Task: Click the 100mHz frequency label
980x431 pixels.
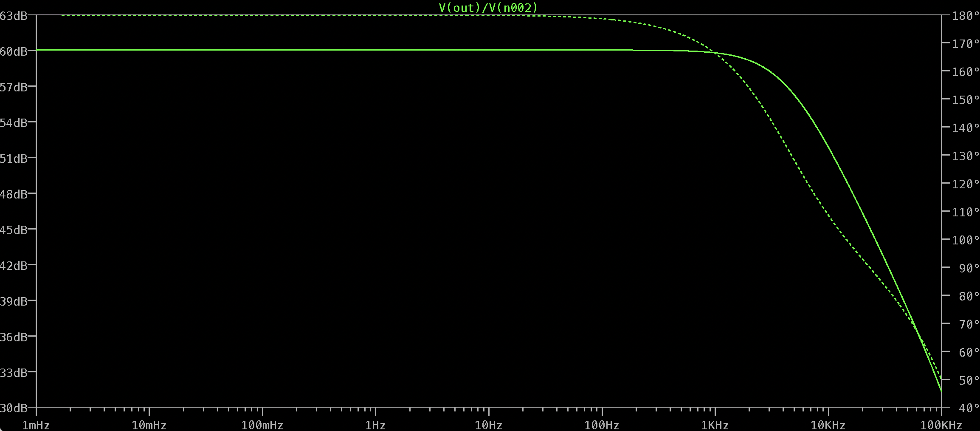Action: [263, 425]
